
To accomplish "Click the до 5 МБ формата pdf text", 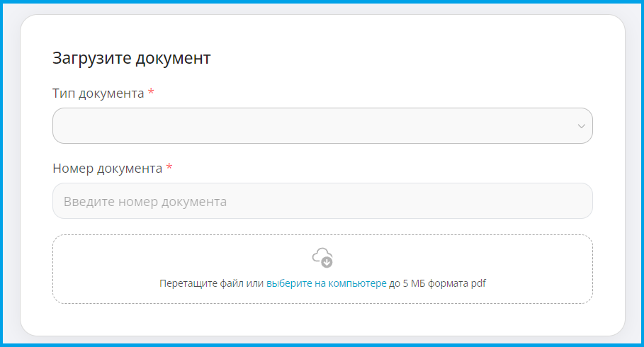I will (437, 283).
